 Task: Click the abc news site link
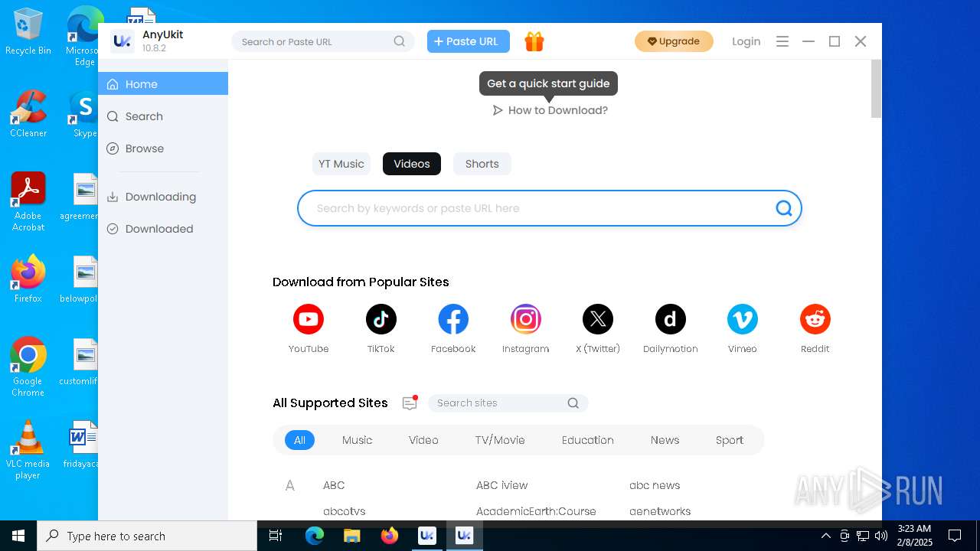click(x=655, y=485)
